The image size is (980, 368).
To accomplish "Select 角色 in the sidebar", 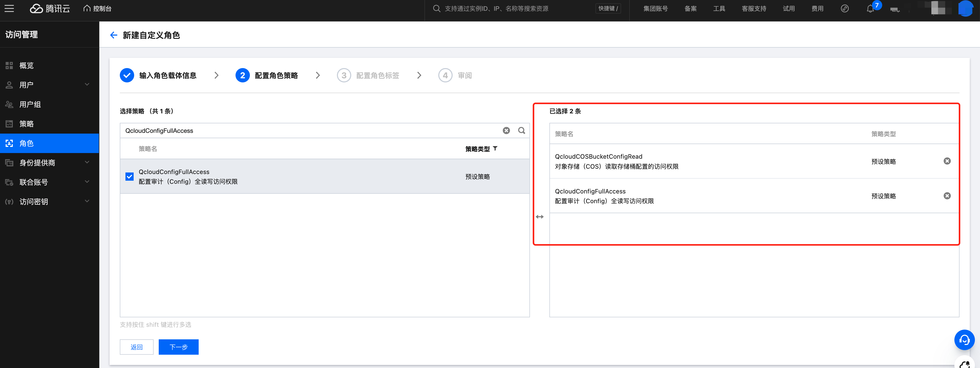I will tap(49, 143).
